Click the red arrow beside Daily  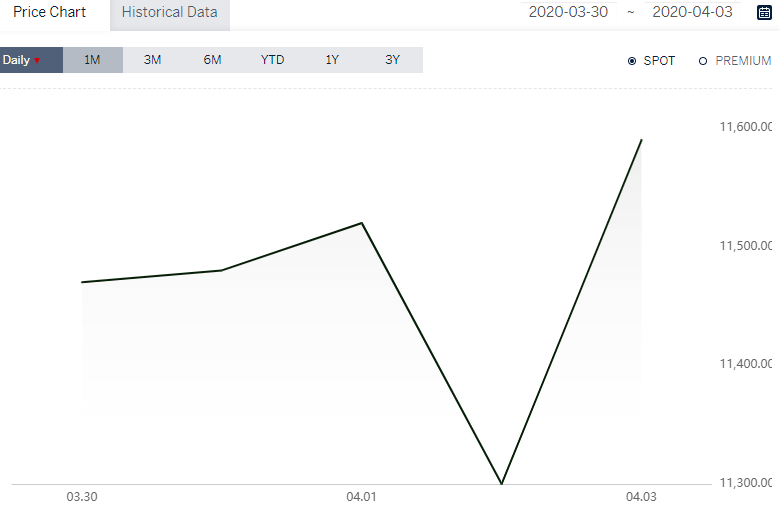(x=37, y=61)
